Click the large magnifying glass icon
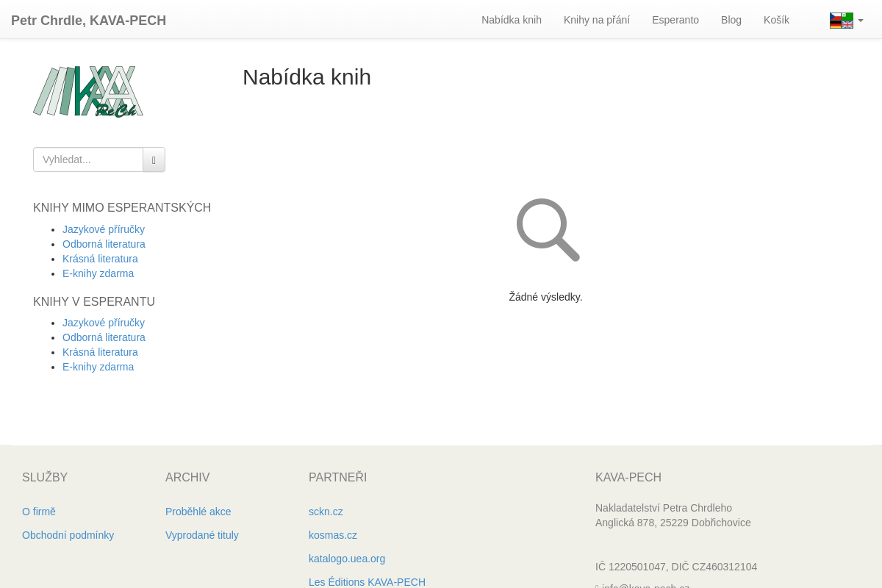The height and width of the screenshot is (588, 882). [548, 229]
